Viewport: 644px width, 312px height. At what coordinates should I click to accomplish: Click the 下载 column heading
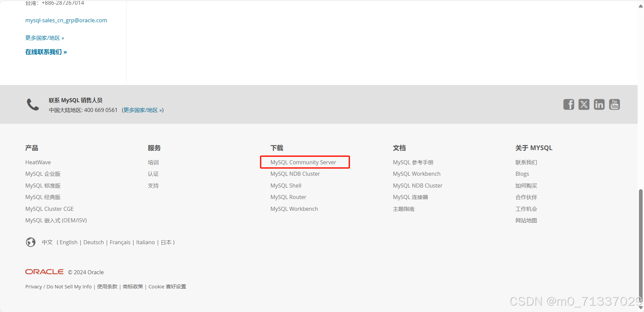click(x=277, y=148)
